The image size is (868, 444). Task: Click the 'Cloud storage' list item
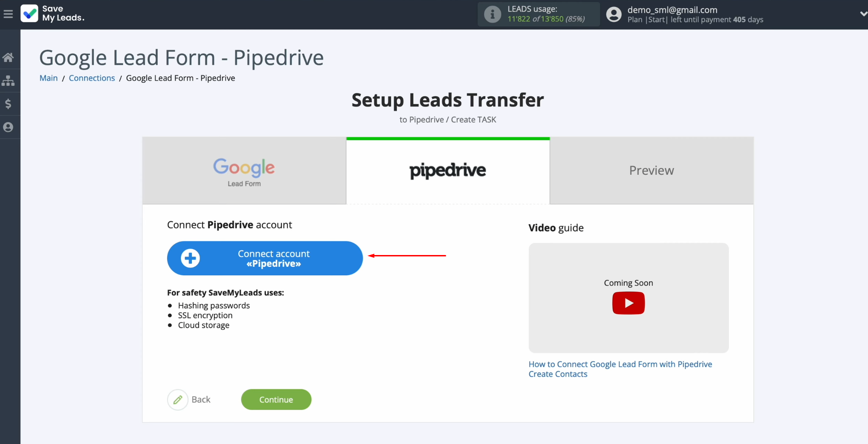click(204, 325)
